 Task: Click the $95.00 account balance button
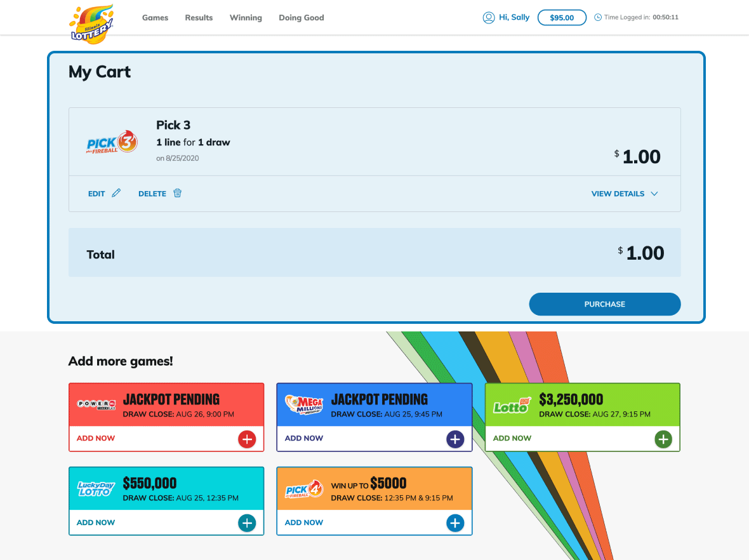point(562,18)
